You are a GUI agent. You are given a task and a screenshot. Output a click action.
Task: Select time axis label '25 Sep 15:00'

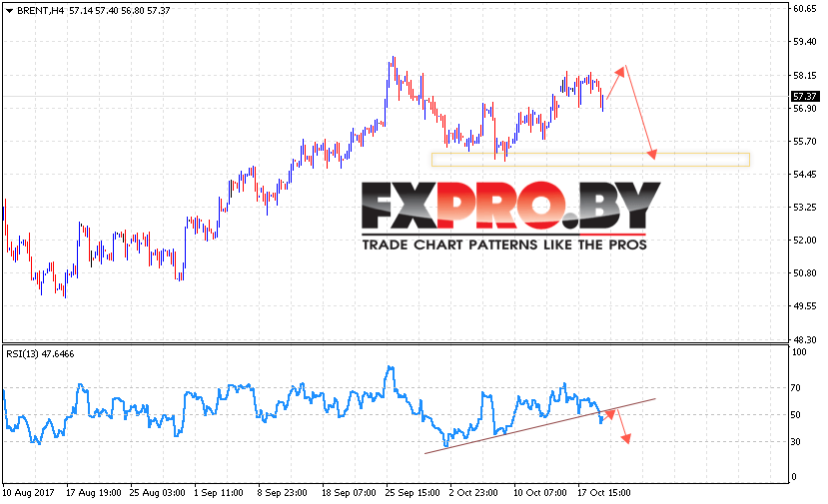(413, 493)
